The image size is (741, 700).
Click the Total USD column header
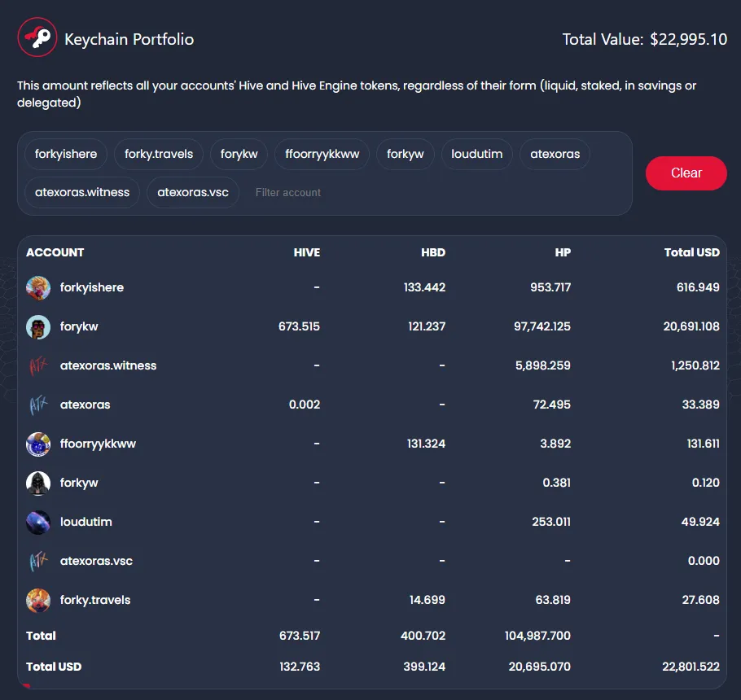pyautogui.click(x=691, y=252)
